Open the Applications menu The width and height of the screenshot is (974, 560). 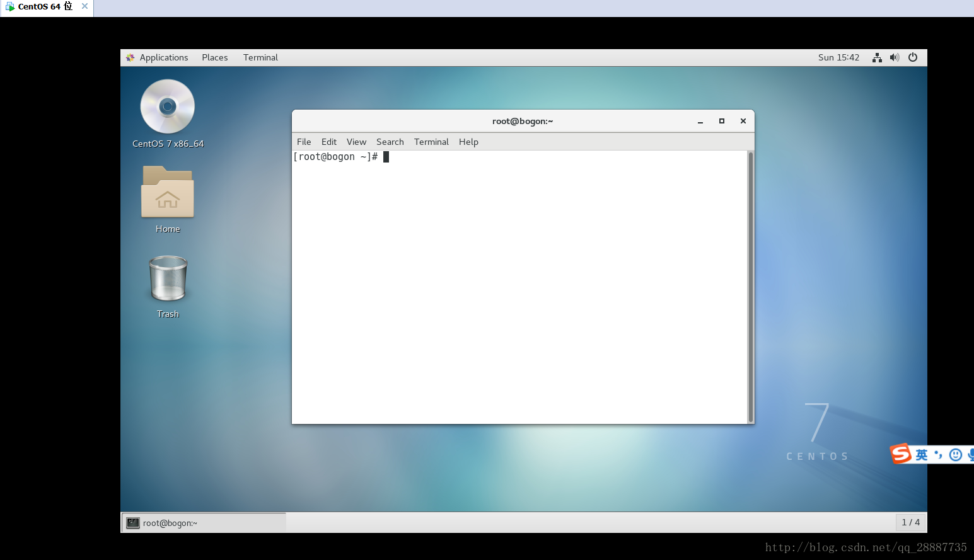(x=164, y=57)
